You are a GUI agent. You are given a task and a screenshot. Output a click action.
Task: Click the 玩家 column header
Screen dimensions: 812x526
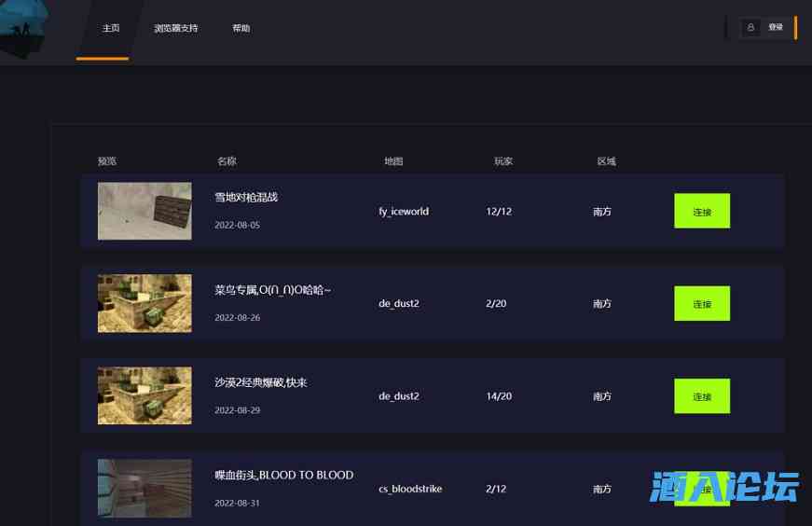coord(503,161)
